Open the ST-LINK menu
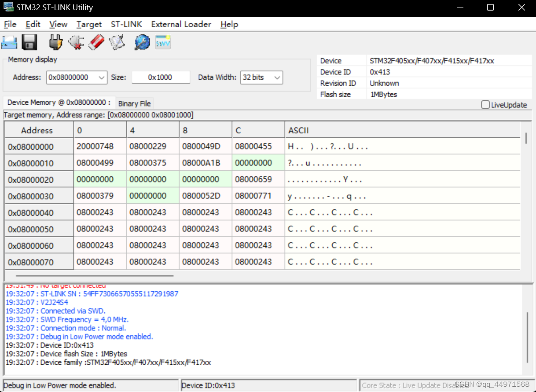536x392 pixels. (x=126, y=24)
